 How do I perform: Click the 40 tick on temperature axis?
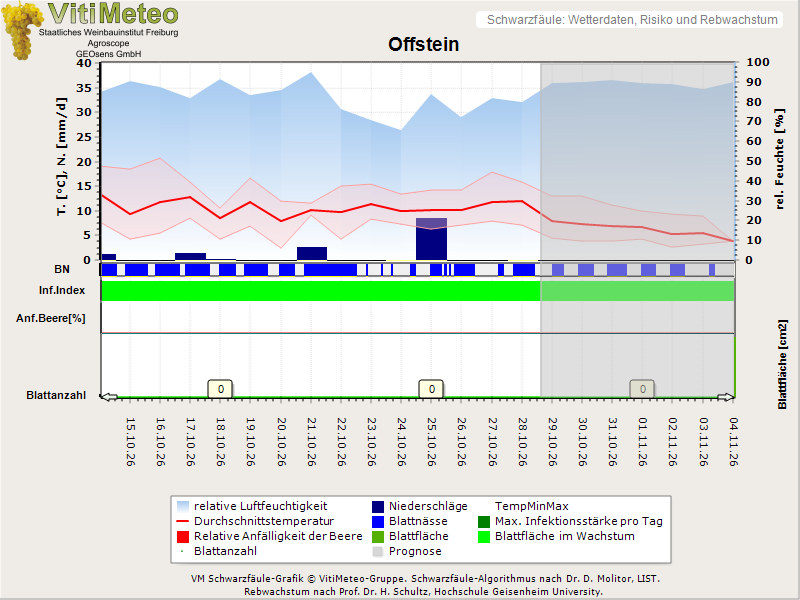tap(84, 63)
